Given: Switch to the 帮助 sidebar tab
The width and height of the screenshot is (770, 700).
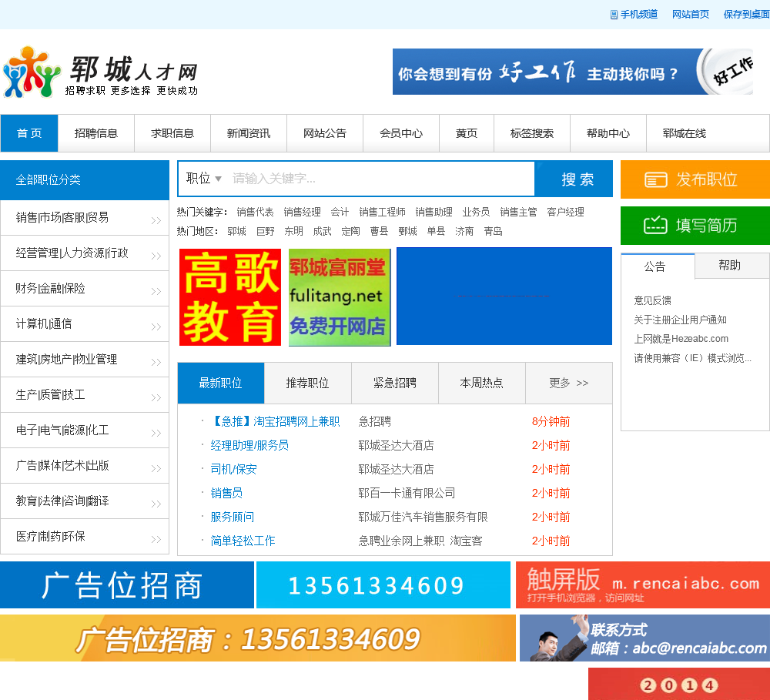Looking at the screenshot, I should pyautogui.click(x=731, y=266).
